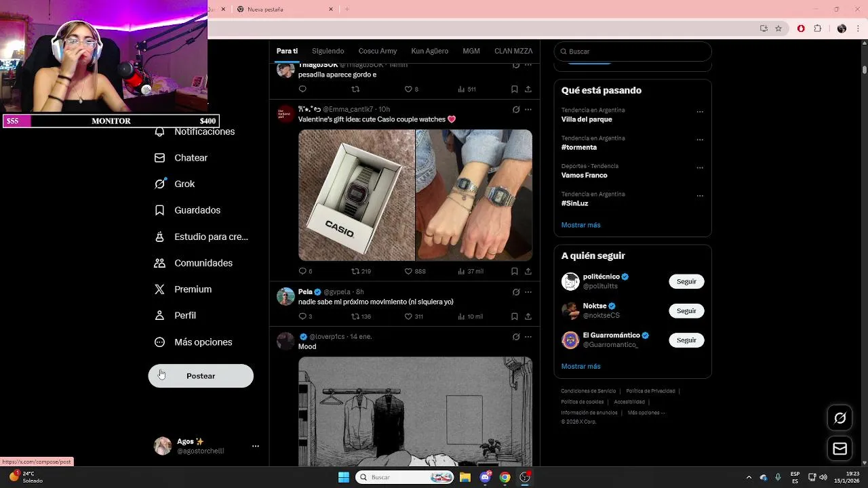Open Chatear in the sidebar
This screenshot has width=868, height=488.
(181, 158)
